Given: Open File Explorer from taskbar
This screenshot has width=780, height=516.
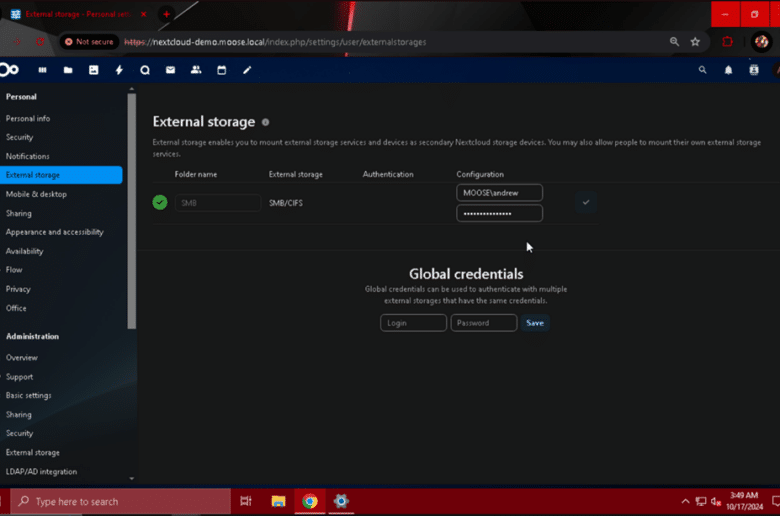Looking at the screenshot, I should (278, 501).
